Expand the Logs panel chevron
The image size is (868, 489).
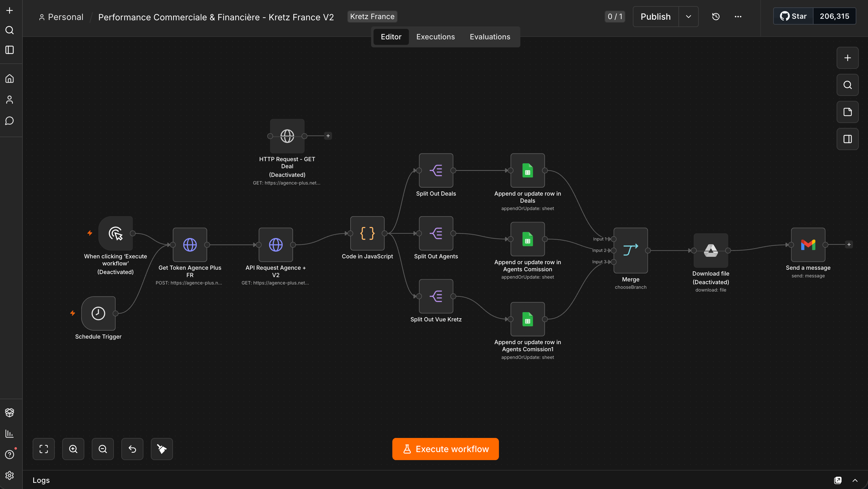point(855,480)
